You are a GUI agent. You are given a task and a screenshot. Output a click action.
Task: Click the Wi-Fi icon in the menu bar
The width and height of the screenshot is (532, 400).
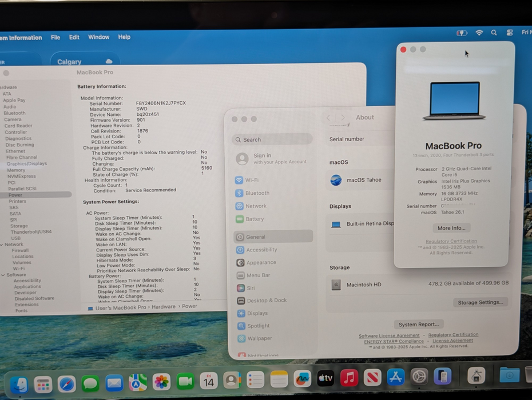[x=479, y=33]
